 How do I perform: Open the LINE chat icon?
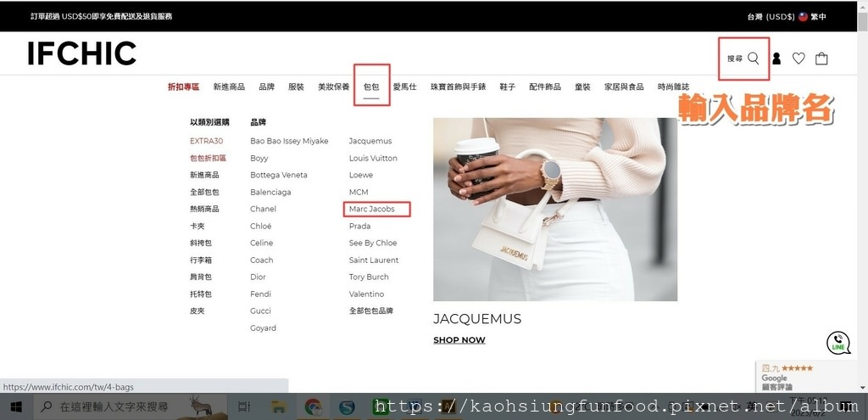(838, 343)
